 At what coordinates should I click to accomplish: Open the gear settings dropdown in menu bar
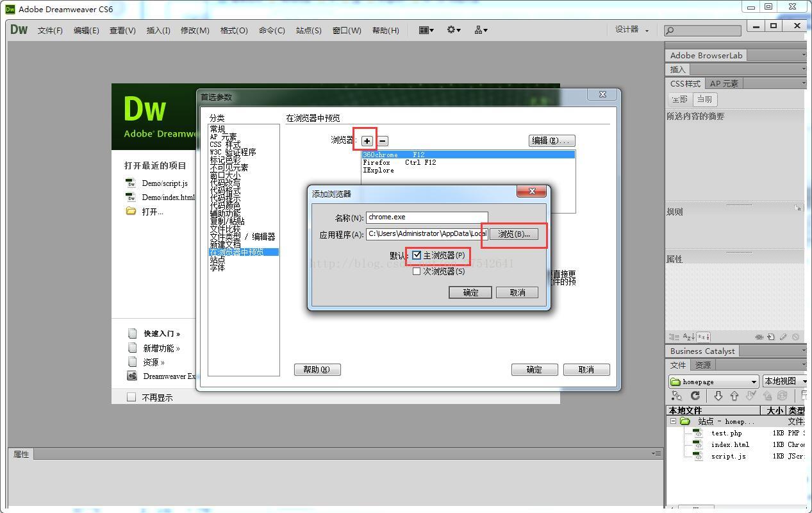454,30
